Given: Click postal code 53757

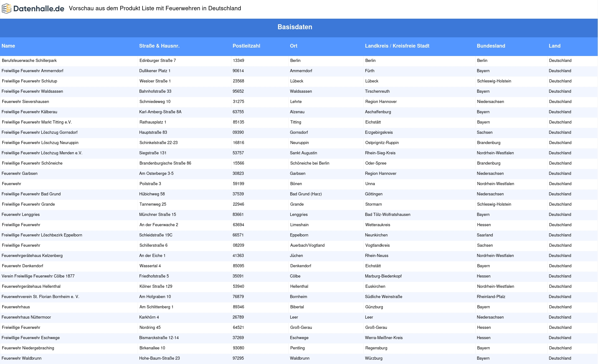Looking at the screenshot, I should click(x=238, y=153).
